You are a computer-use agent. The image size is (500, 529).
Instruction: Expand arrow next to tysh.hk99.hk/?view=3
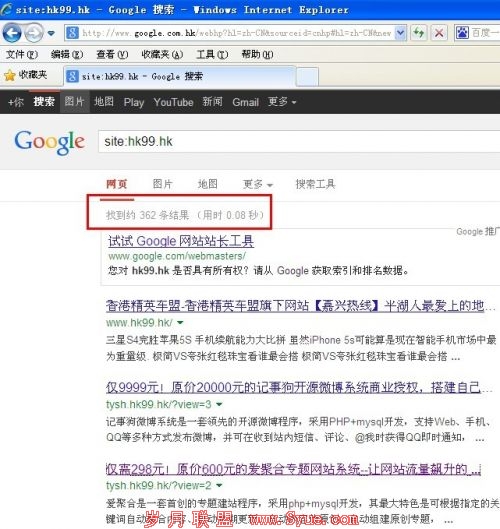pyautogui.click(x=219, y=404)
